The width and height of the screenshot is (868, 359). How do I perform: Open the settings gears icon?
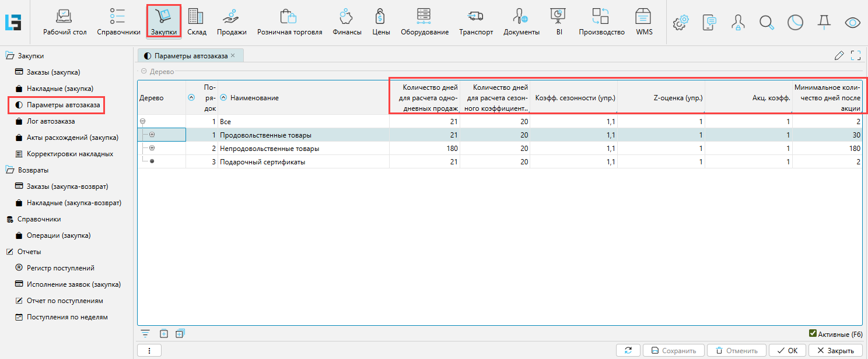point(680,23)
